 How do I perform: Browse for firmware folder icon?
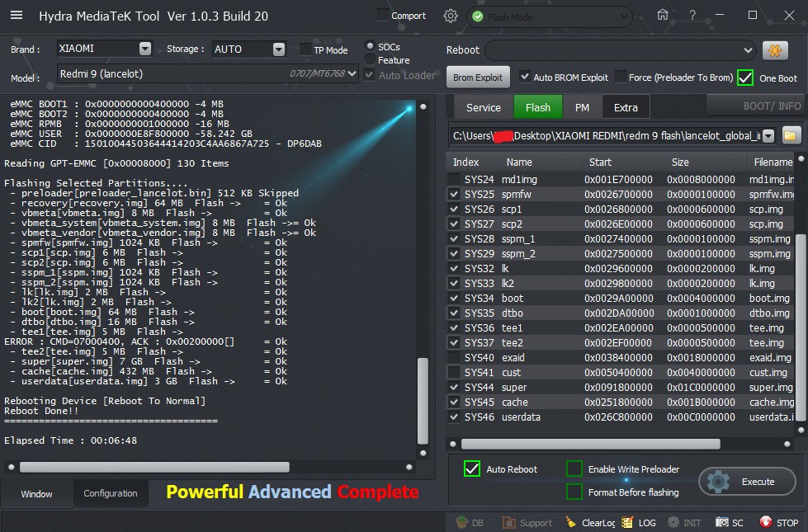click(790, 136)
